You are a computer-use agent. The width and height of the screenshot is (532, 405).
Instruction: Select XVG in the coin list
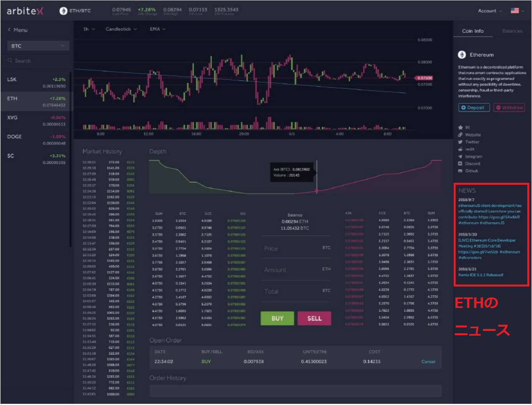(36, 120)
